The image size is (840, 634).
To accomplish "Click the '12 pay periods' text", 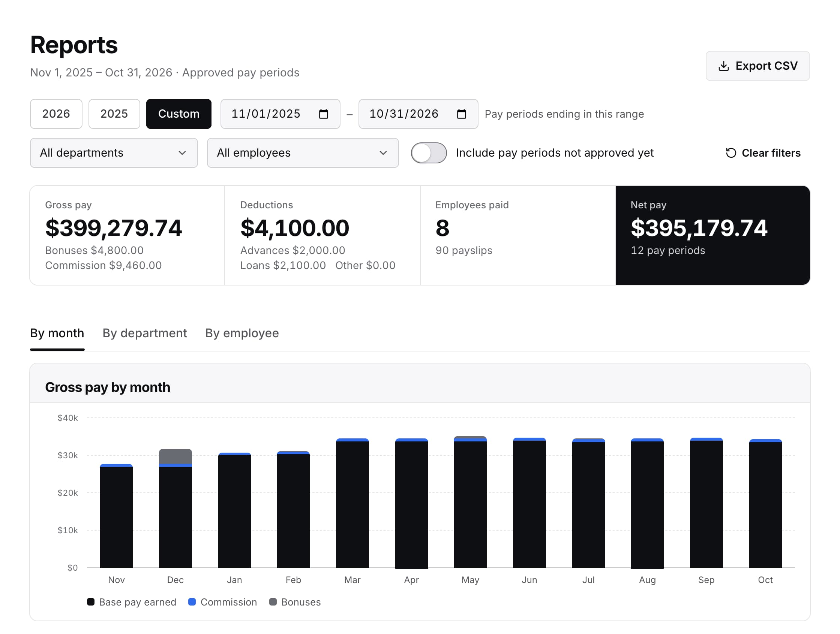I will coord(668,250).
